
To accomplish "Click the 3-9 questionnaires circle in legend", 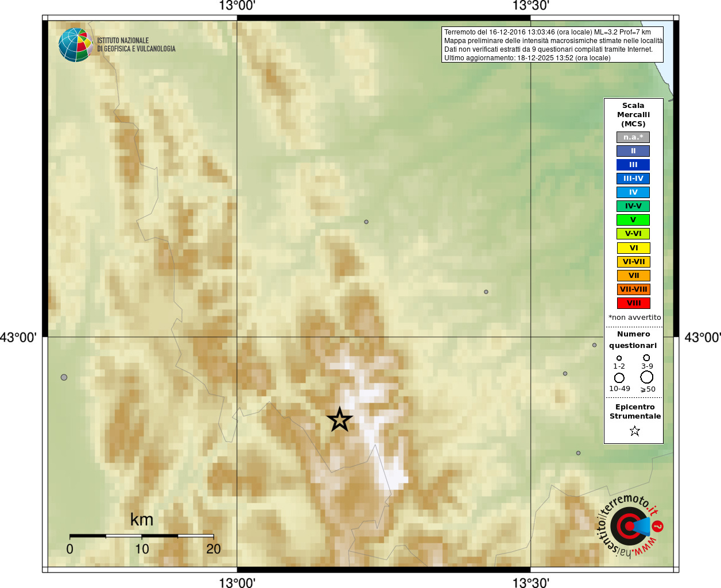I will click(x=646, y=358).
